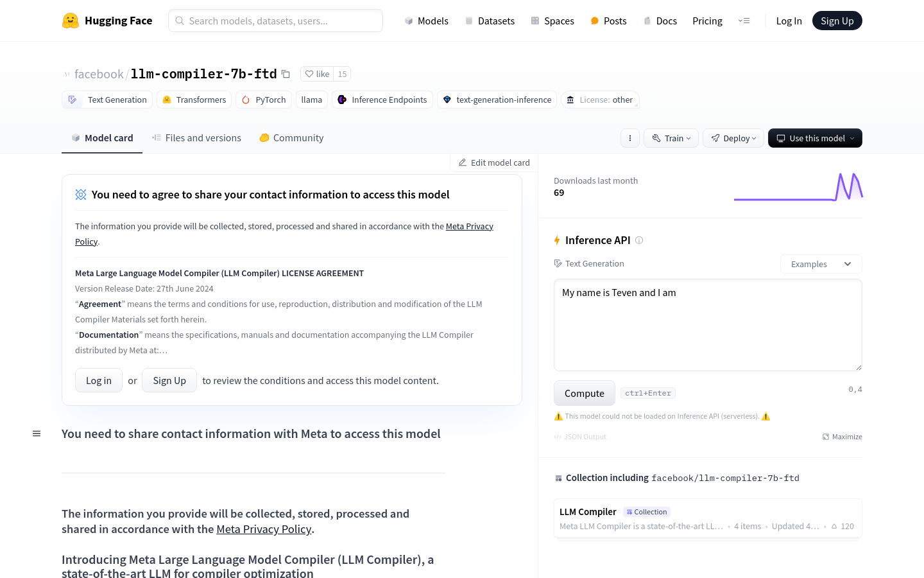Click the downloads trend sparkline chart
This screenshot has width=924, height=578.
click(798, 186)
